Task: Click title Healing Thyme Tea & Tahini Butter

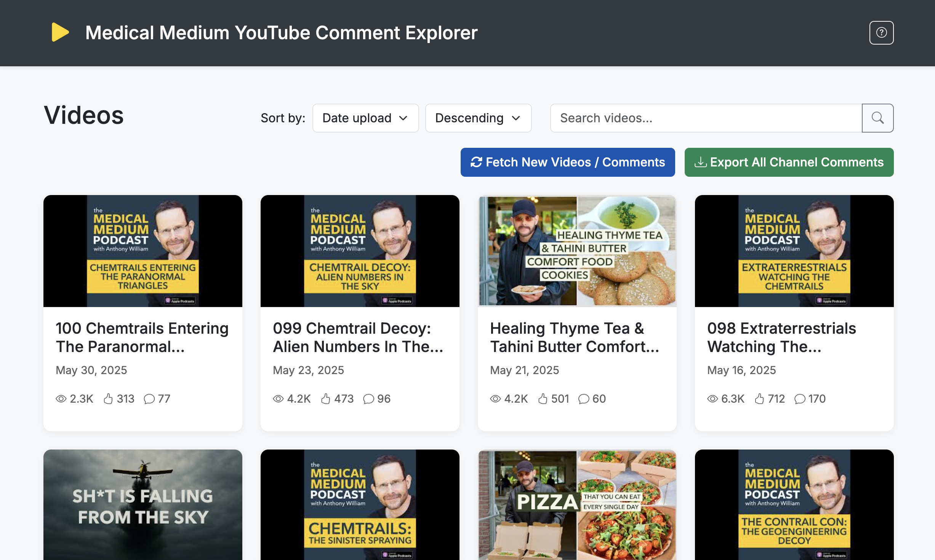Action: (x=575, y=338)
